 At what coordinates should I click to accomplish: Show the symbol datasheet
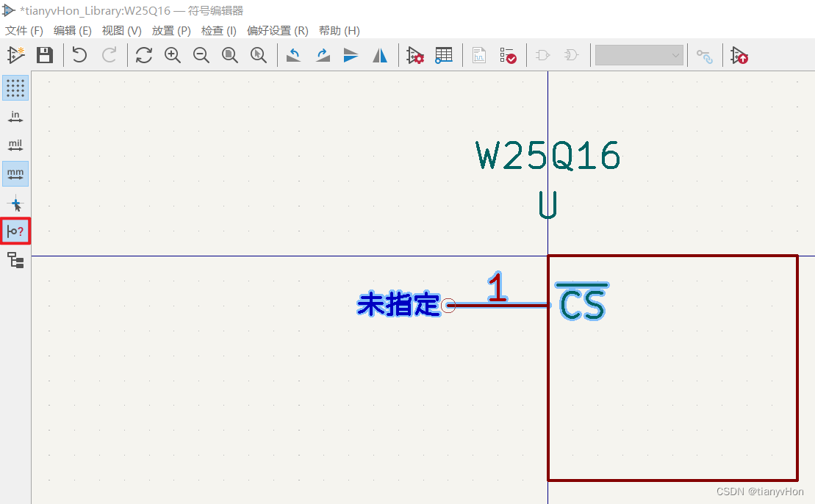(479, 55)
